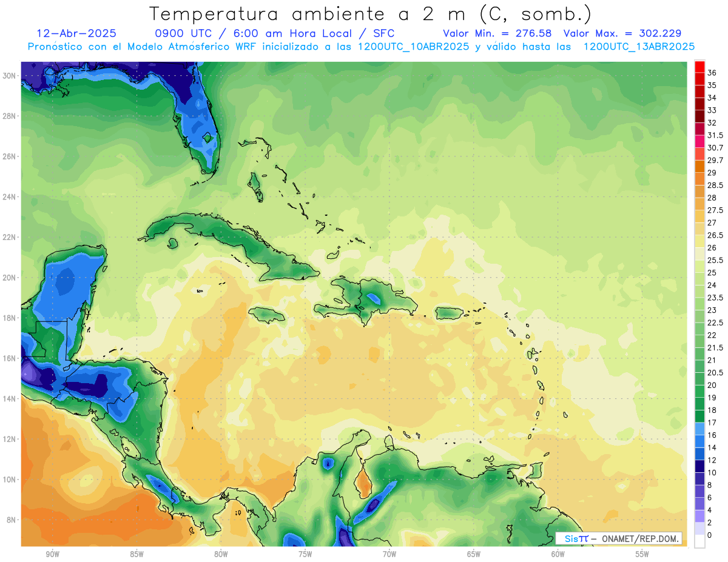
Task: Select the date label '12-Abr-2025'
Action: click(76, 33)
